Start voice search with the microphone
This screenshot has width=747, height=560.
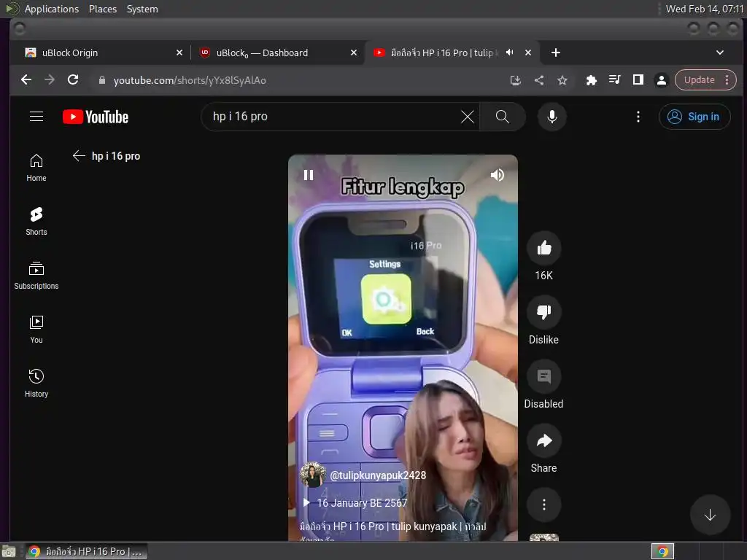pos(551,117)
